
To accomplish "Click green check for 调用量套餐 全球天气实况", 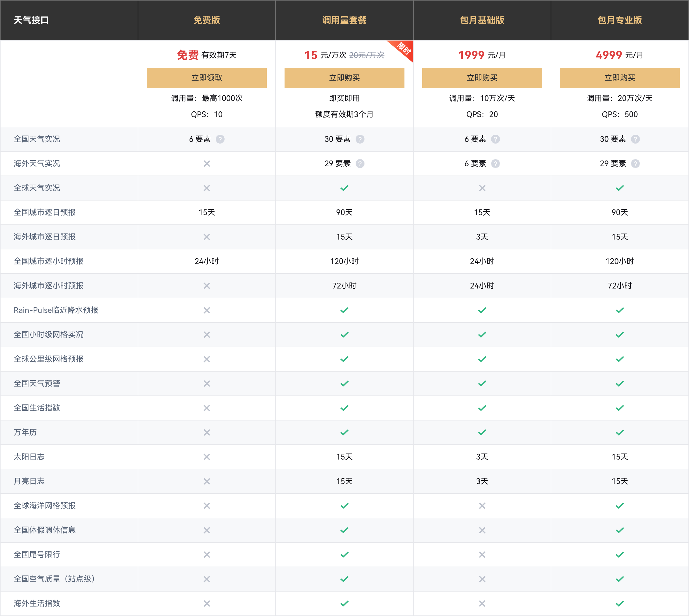I will tap(344, 188).
